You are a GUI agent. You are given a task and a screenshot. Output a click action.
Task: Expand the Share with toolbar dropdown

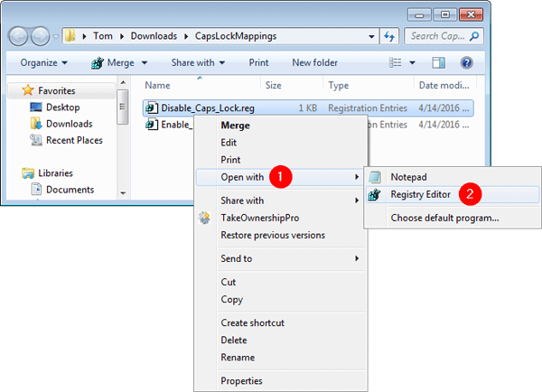198,63
